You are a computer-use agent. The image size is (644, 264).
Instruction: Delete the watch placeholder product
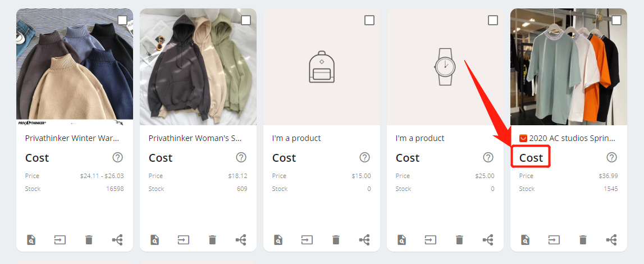[460, 239]
